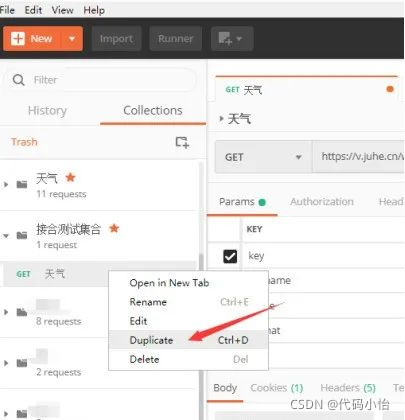Click the request URL field

point(359,157)
